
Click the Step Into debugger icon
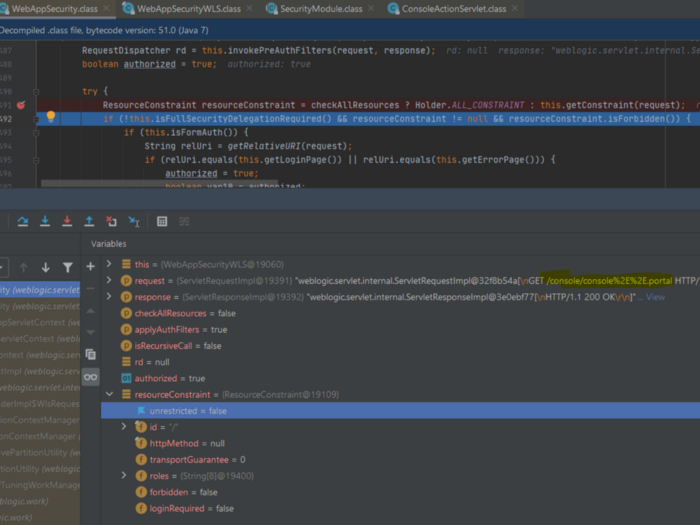(45, 221)
